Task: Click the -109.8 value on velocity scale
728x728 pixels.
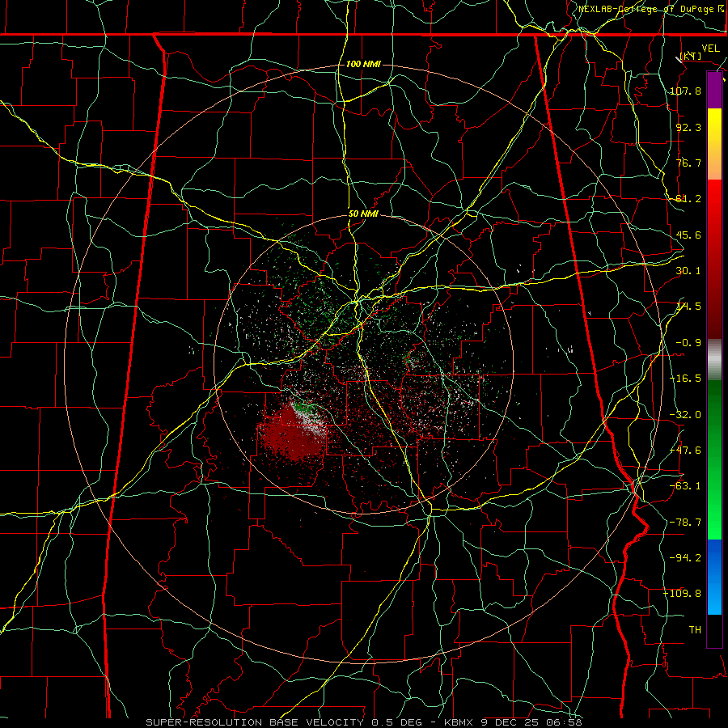Action: click(x=683, y=594)
